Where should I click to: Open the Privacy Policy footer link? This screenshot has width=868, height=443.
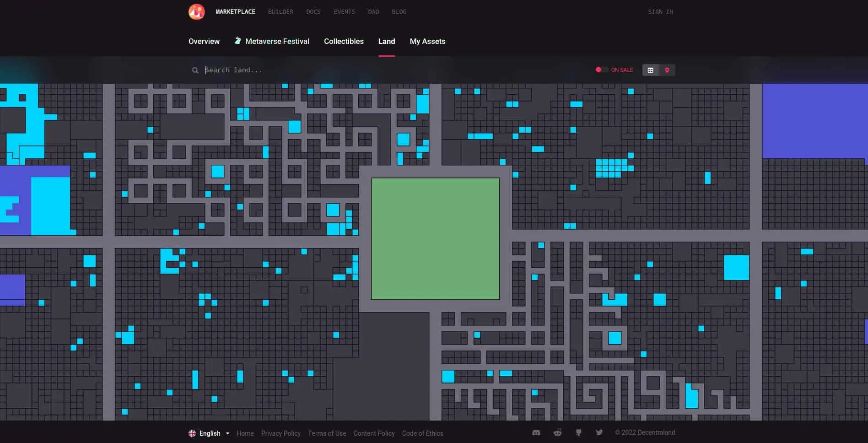[x=281, y=433]
